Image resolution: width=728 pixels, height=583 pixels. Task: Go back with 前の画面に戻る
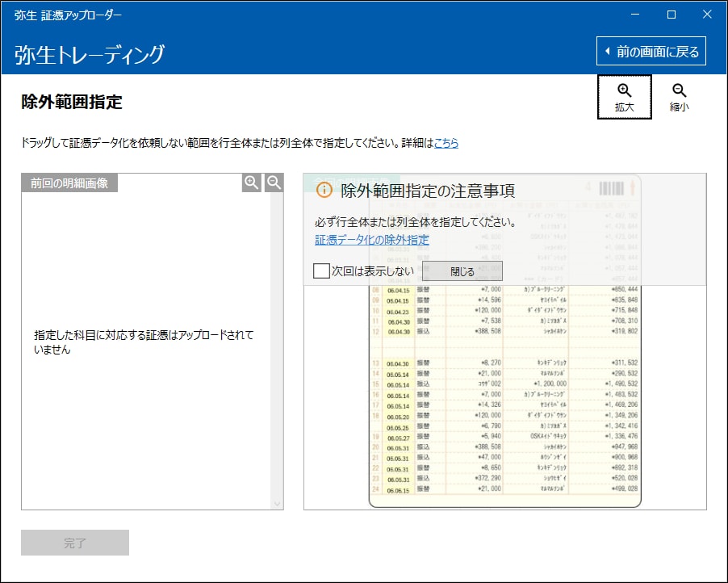[651, 51]
